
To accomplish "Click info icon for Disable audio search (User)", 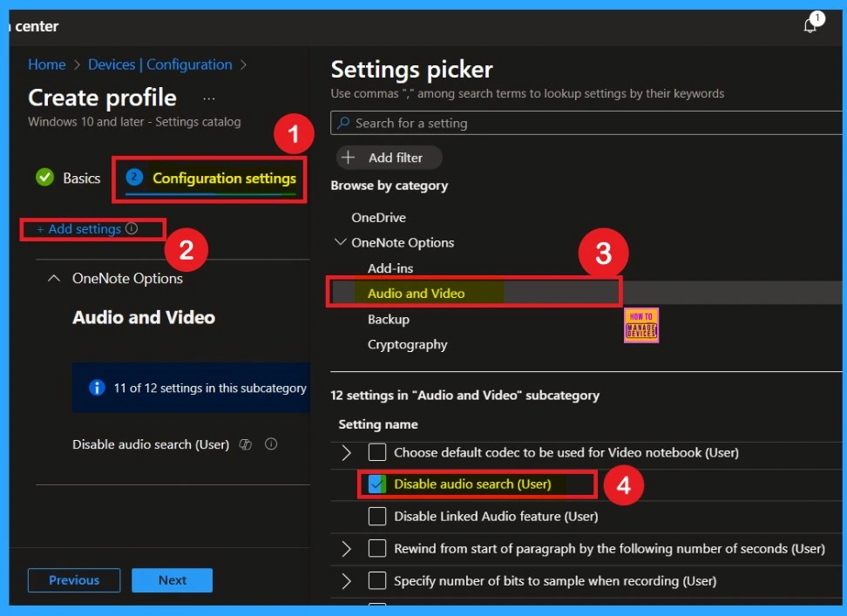I will tap(271, 443).
